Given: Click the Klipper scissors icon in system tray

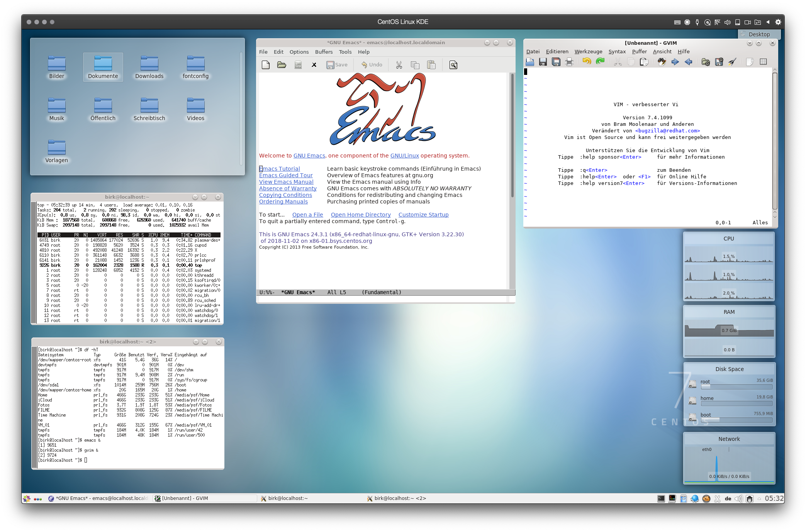Looking at the screenshot, I should pos(717,498).
